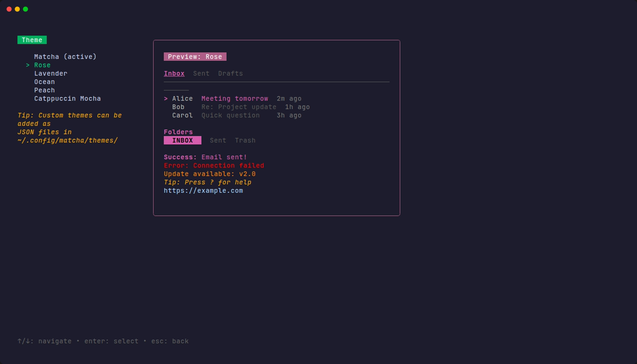
Task: Click the INBOX folder
Action: (182, 140)
